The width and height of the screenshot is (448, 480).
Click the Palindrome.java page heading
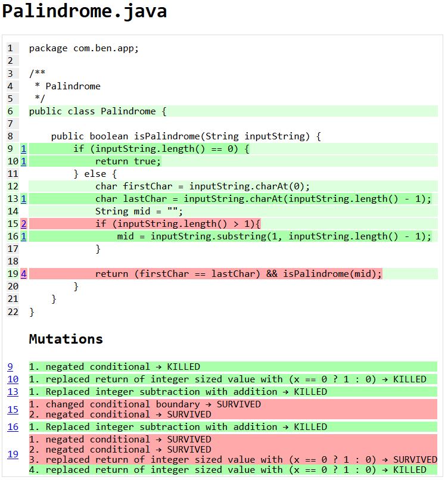pyautogui.click(x=85, y=12)
